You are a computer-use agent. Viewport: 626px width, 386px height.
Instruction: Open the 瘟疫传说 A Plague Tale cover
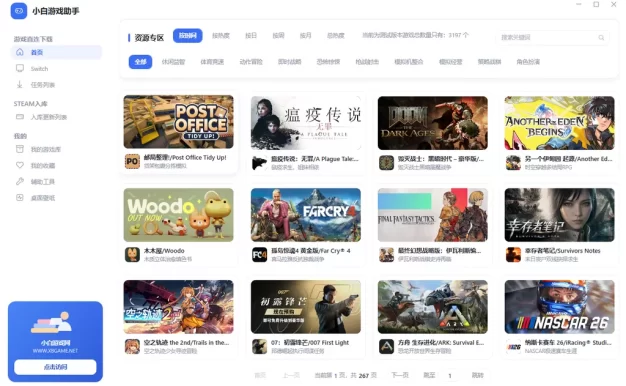[306, 123]
